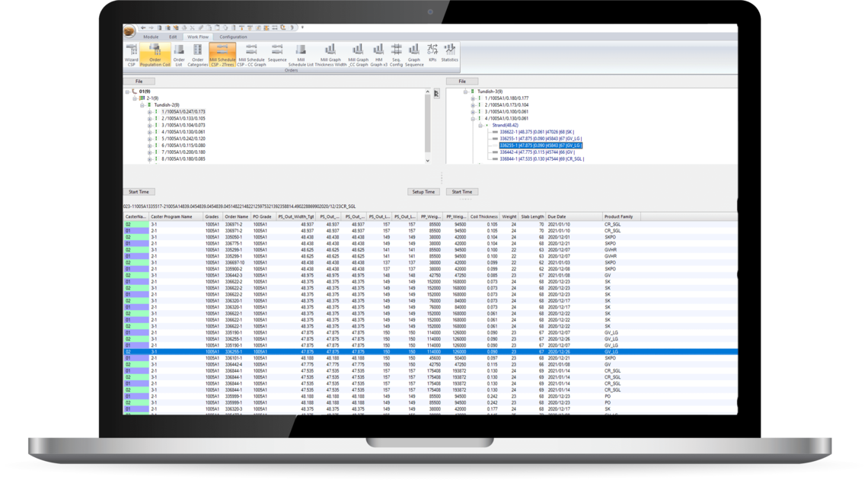Image resolution: width=868 pixels, height=480 pixels.
Task: Open the Module ribbon tab
Action: tap(151, 37)
